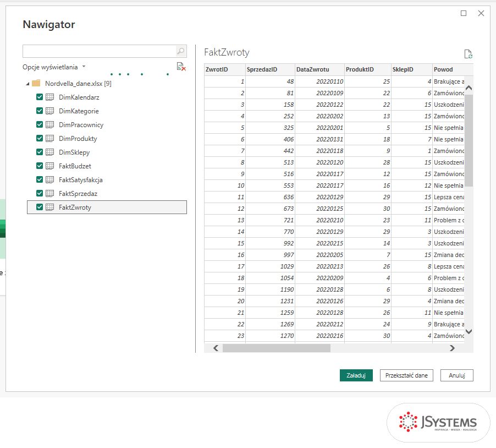Click the Przekształć dane button

[406, 375]
